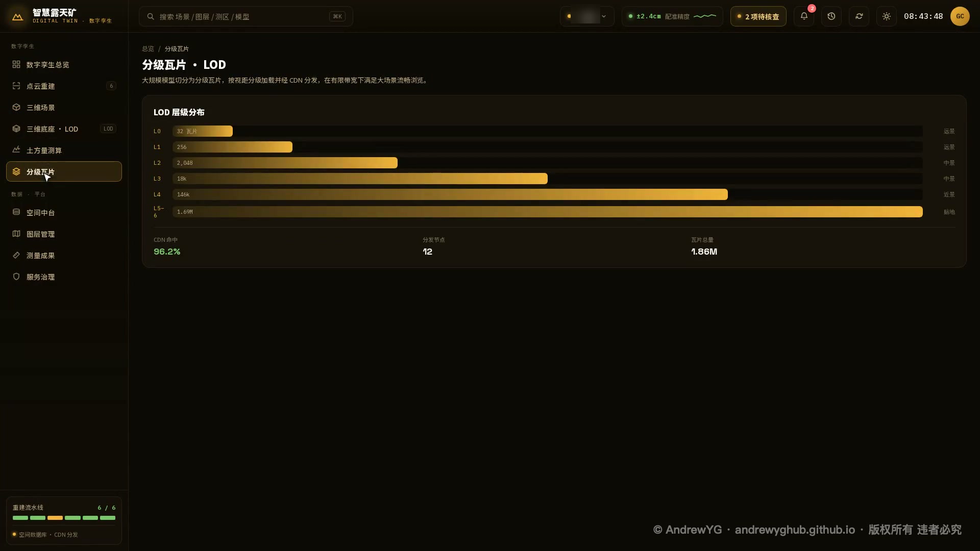Viewport: 980px width, 551px height.
Task: Click the mine logo icon in header
Action: click(x=17, y=16)
